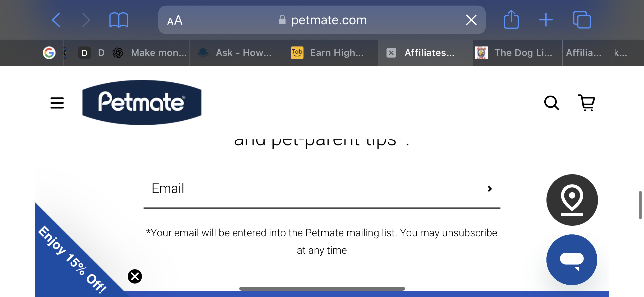Close the Affiliates... active tab

[391, 53]
